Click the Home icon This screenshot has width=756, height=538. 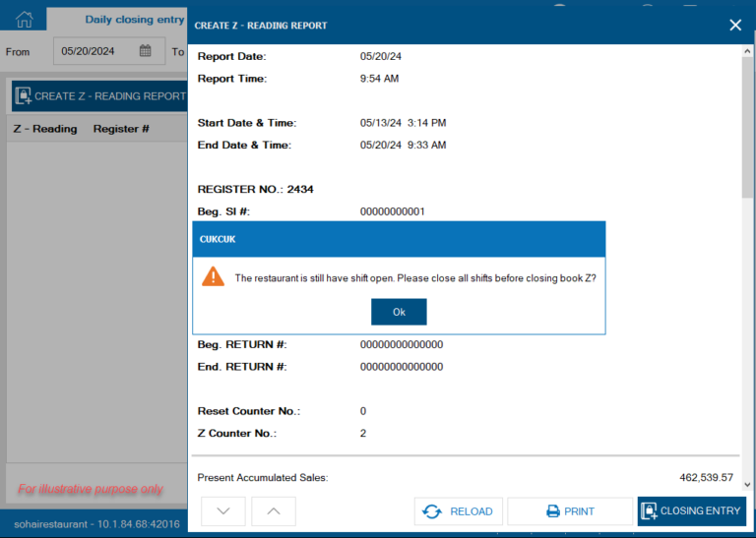tap(24, 19)
